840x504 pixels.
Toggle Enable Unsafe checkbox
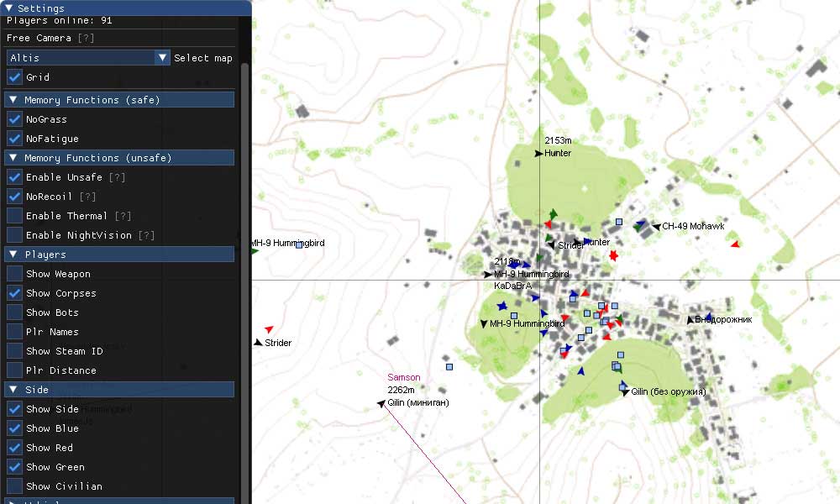[x=14, y=176]
